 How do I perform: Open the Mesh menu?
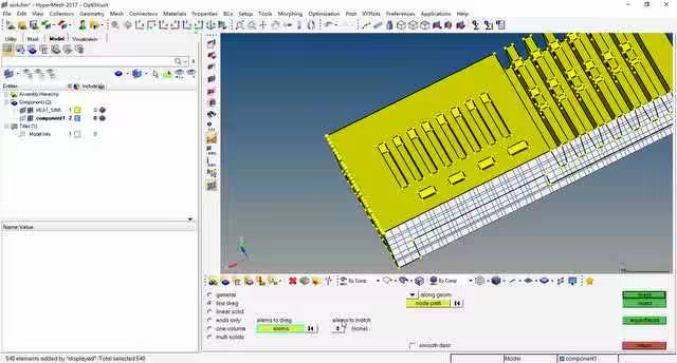click(117, 14)
